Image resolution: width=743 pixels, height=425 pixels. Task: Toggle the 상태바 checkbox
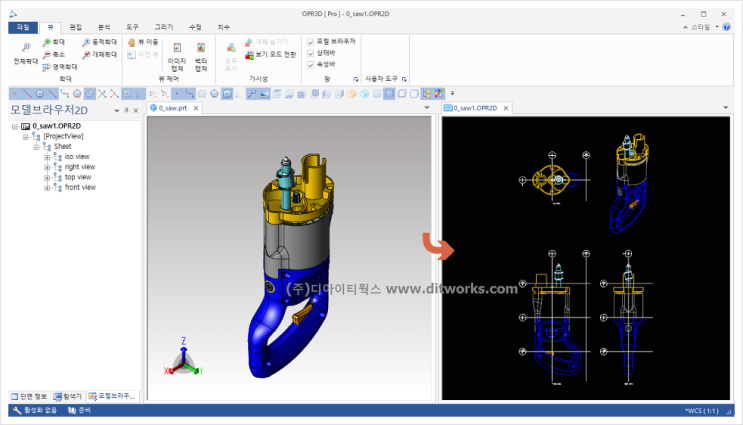point(311,53)
